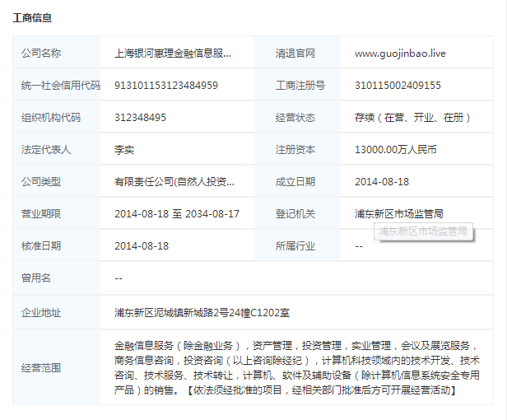Click the 企业地址 label
The width and height of the screenshot is (507, 420).
[41, 313]
